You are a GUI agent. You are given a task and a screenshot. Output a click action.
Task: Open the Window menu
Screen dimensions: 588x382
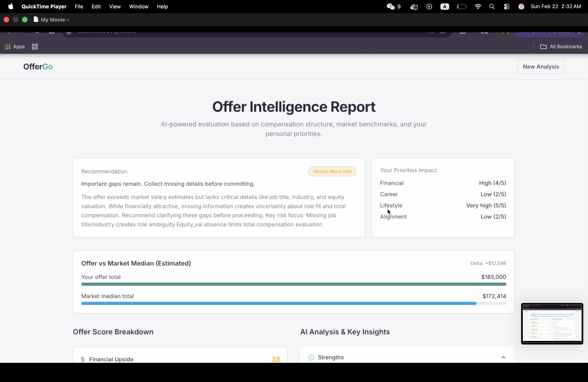[x=139, y=7]
